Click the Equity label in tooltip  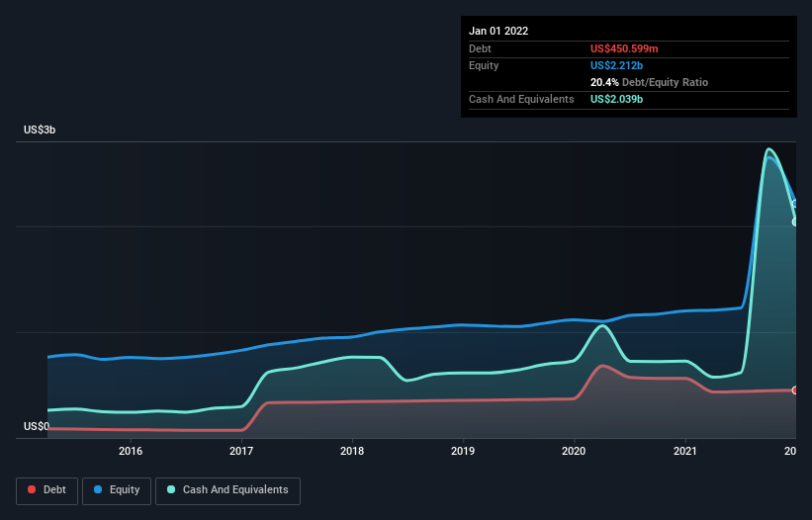tap(484, 65)
